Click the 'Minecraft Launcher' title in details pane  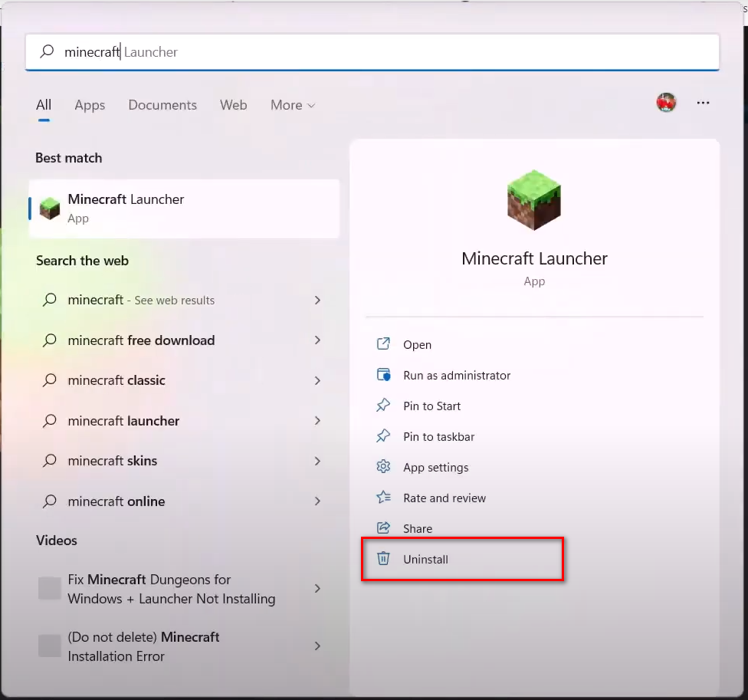534,258
